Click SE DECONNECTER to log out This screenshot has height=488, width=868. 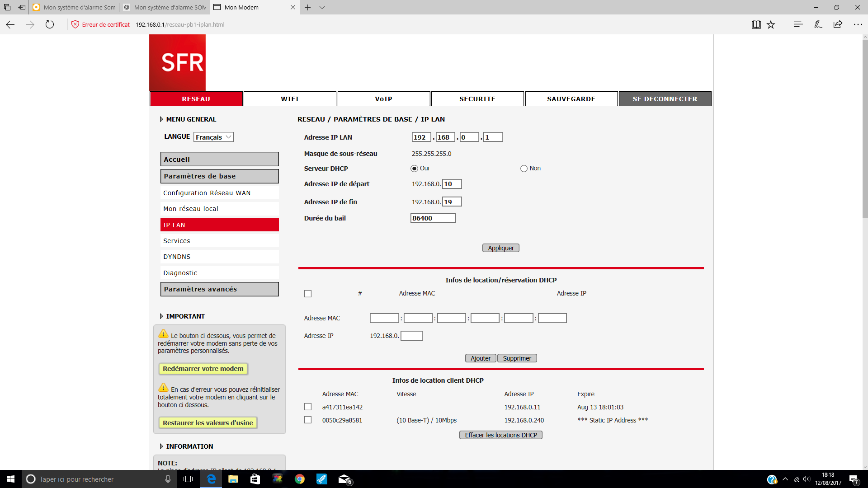(x=665, y=99)
